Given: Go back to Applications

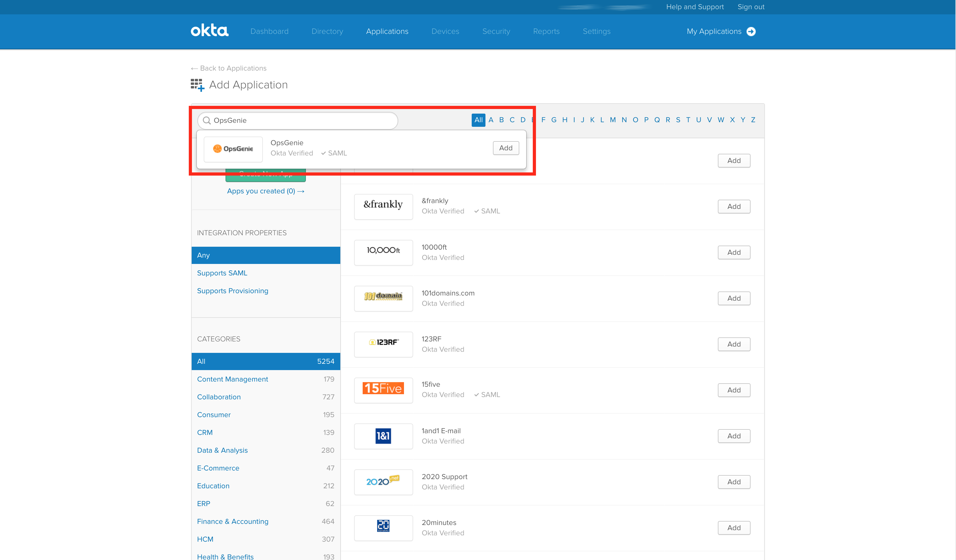Looking at the screenshot, I should pyautogui.click(x=229, y=68).
